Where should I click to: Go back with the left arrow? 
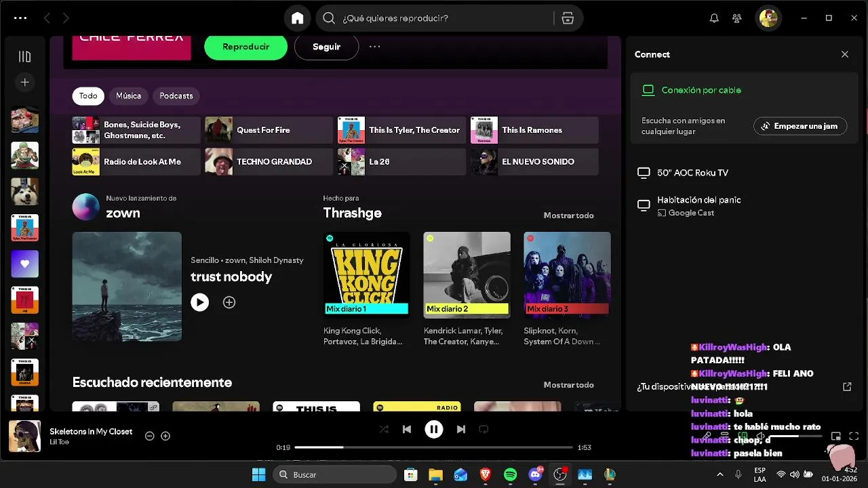pos(47,18)
